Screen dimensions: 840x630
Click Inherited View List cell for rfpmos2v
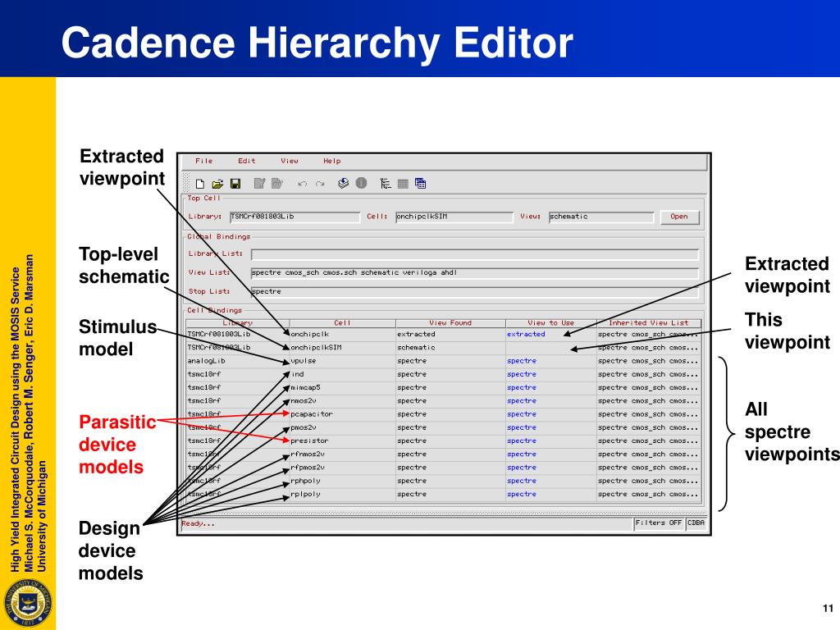click(648, 468)
